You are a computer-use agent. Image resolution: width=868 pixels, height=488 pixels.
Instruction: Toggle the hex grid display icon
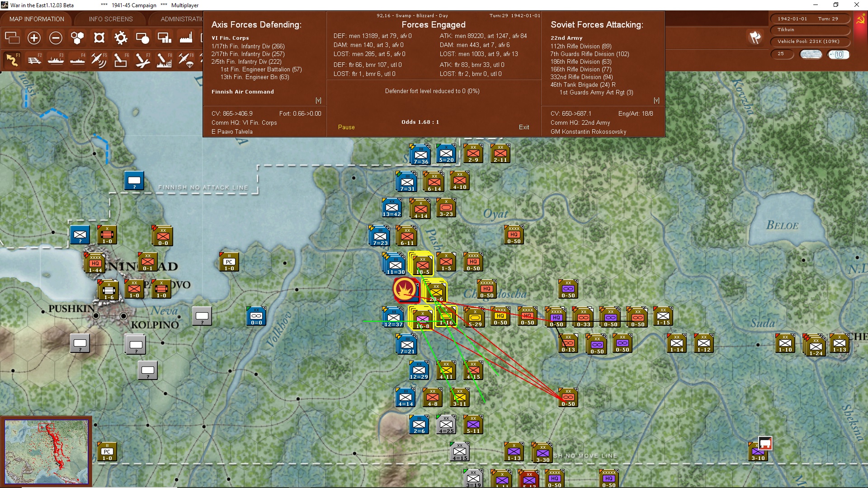coord(77,38)
